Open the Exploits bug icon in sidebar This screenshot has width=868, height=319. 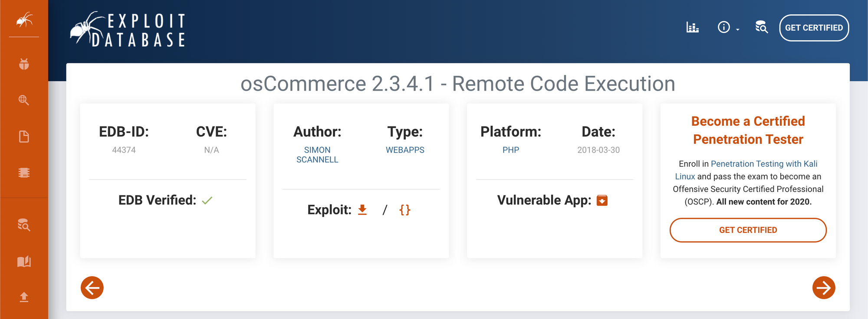pyautogui.click(x=24, y=64)
